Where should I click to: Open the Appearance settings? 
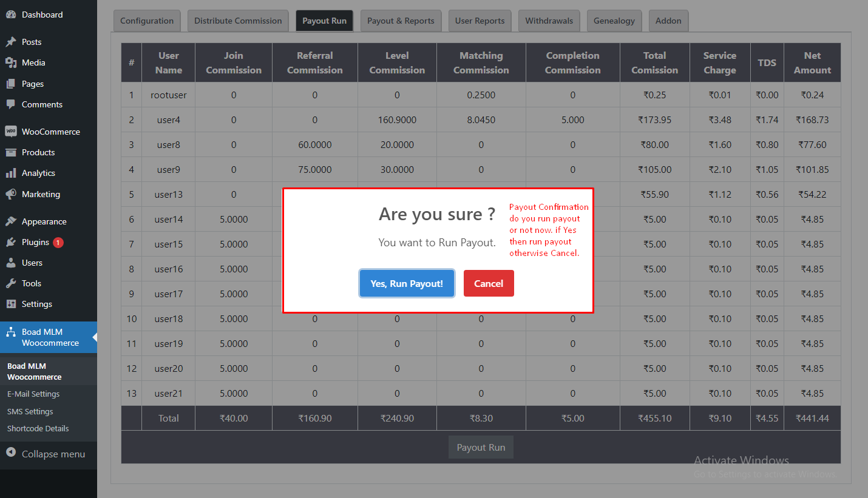(x=44, y=221)
